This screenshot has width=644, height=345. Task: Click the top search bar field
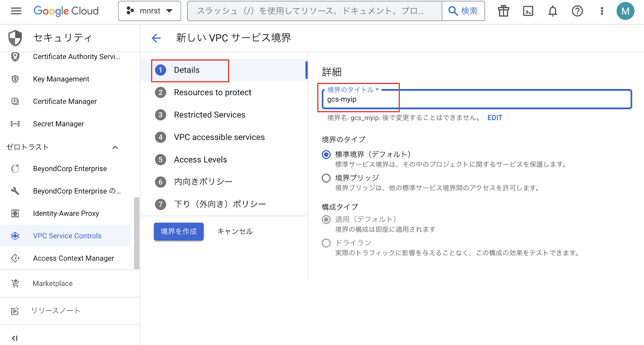coord(314,11)
